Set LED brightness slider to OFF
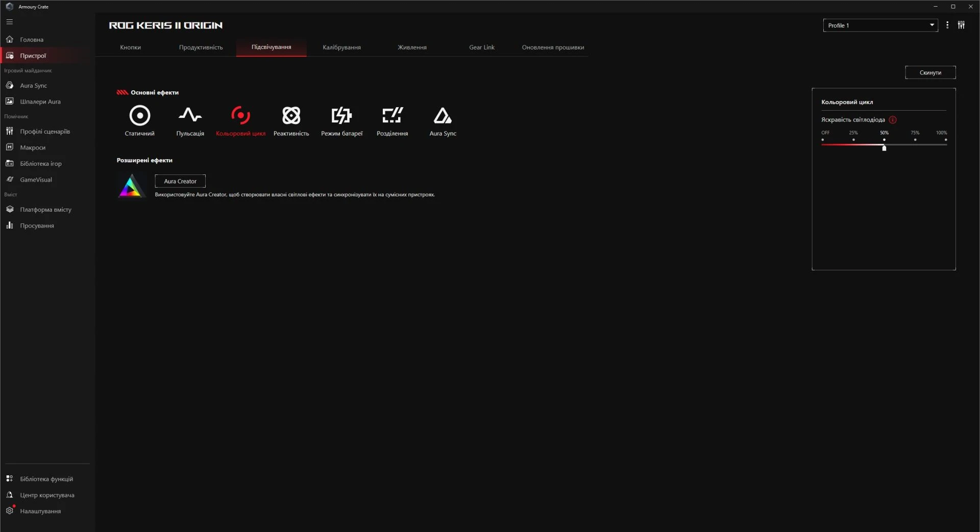Image resolution: width=980 pixels, height=532 pixels. pos(823,140)
